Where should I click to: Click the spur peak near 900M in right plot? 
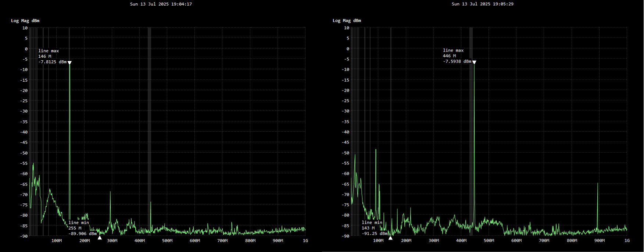[x=598, y=184]
